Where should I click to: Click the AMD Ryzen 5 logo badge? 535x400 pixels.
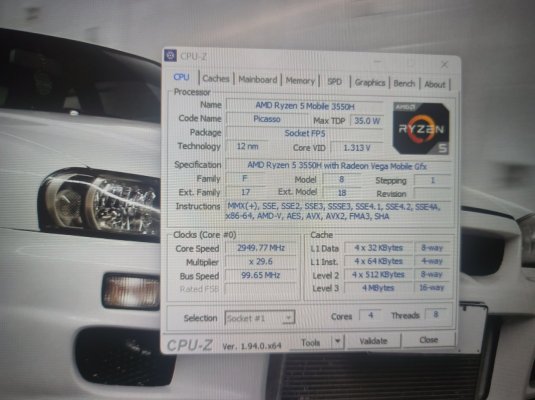click(421, 128)
